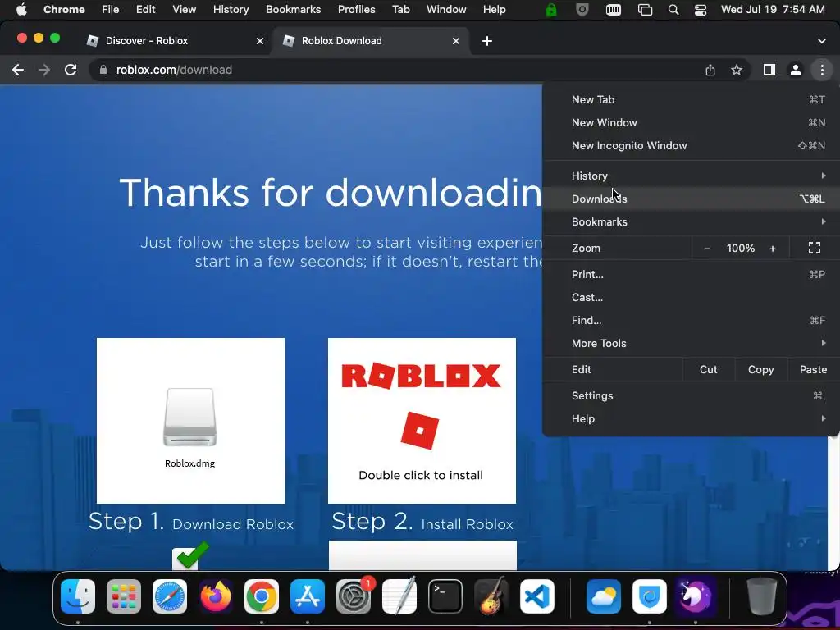Viewport: 840px width, 630px height.
Task: Choose New Window in the menu
Action: tap(691, 123)
